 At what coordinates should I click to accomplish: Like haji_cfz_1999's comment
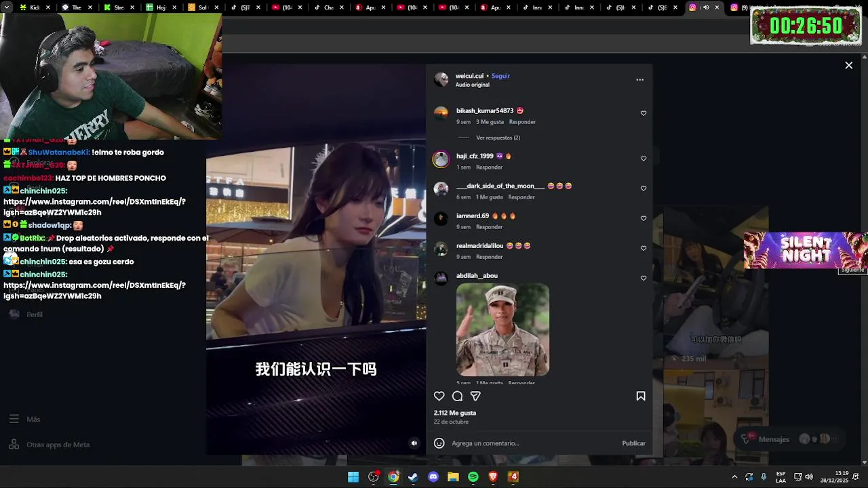click(x=644, y=159)
